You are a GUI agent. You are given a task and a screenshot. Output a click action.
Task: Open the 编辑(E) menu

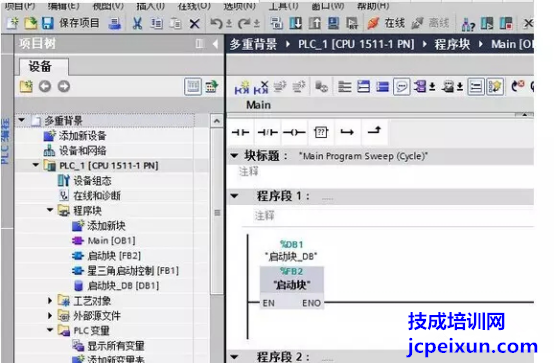pos(63,6)
